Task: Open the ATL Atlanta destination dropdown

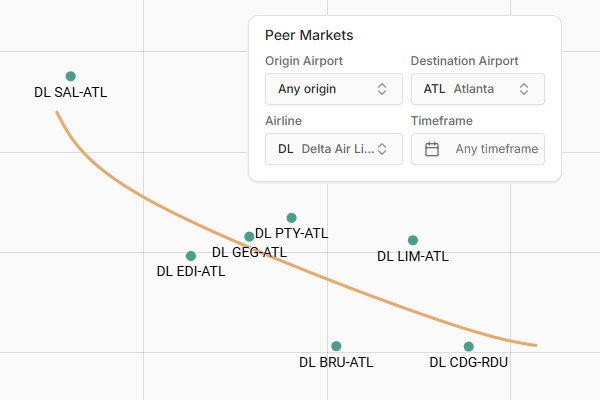Action: point(478,89)
